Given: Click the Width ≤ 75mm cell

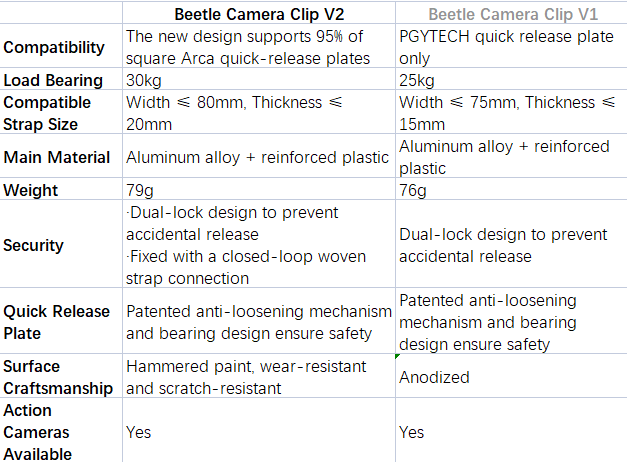Looking at the screenshot, I should tap(511, 112).
